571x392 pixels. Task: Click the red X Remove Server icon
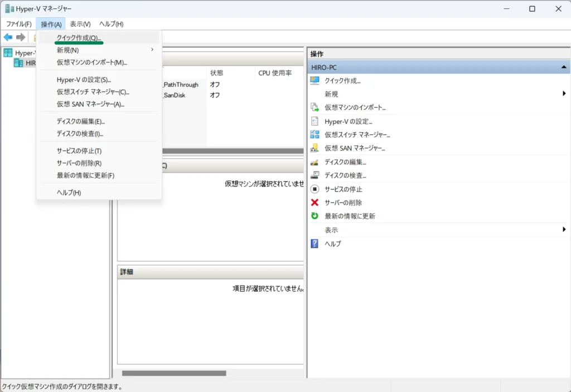[314, 202]
